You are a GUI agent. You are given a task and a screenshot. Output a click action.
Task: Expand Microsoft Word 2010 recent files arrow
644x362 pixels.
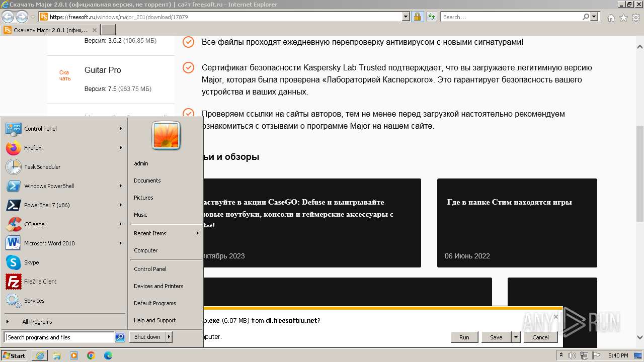click(121, 243)
